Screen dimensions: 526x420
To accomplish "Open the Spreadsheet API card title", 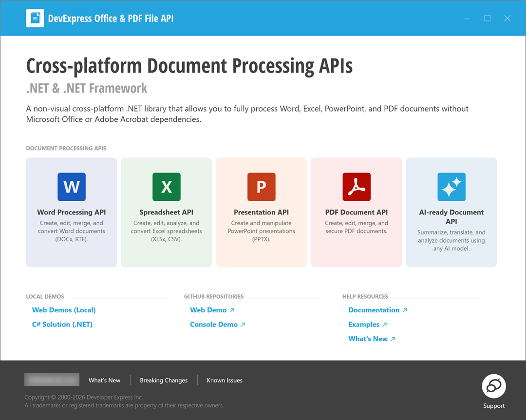I will click(x=167, y=212).
